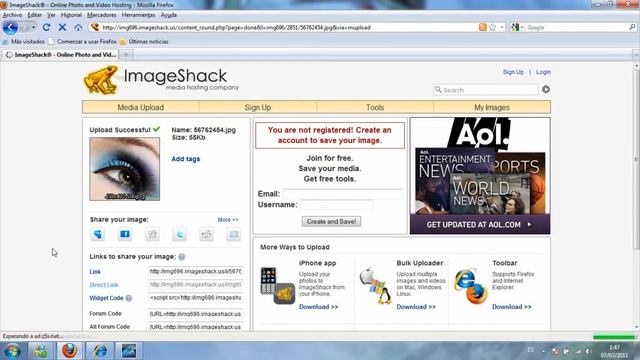The image size is (640, 360).
Task: Select the Forum Code field
Action: tap(196, 314)
